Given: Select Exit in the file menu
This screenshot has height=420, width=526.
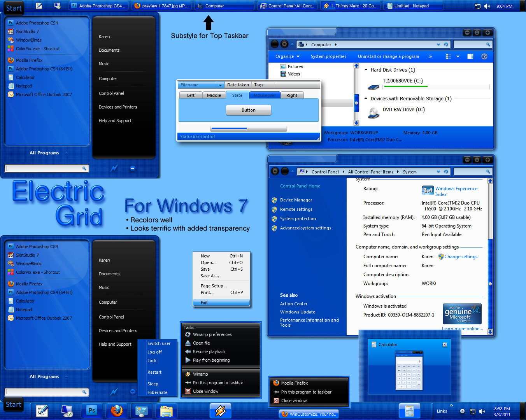Looking at the screenshot, I should coord(221,303).
